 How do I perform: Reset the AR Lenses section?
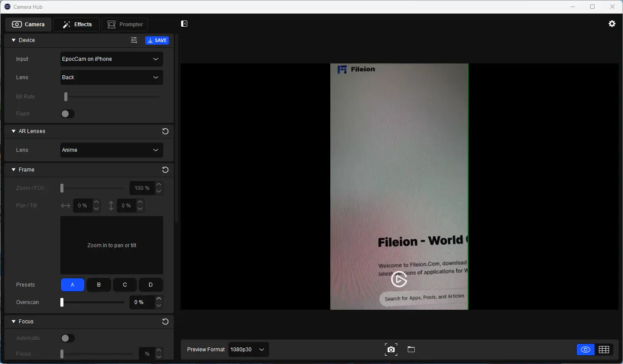[x=165, y=131]
